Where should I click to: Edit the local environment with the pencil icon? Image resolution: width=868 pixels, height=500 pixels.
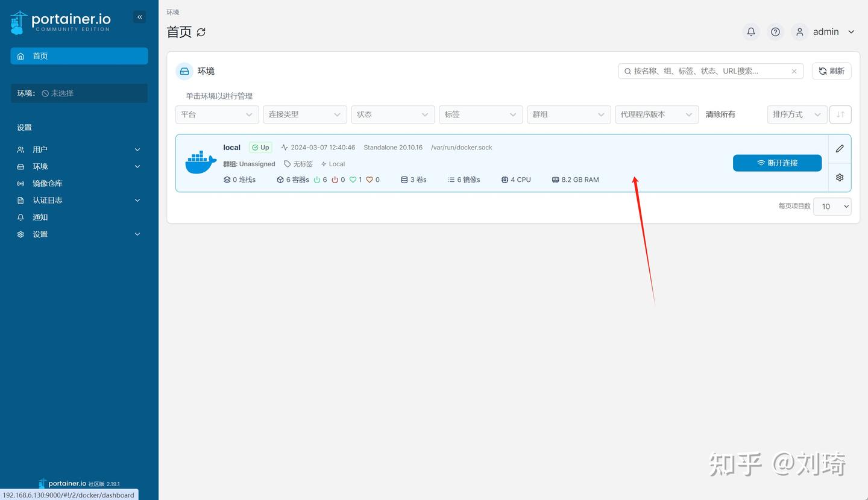coord(839,148)
